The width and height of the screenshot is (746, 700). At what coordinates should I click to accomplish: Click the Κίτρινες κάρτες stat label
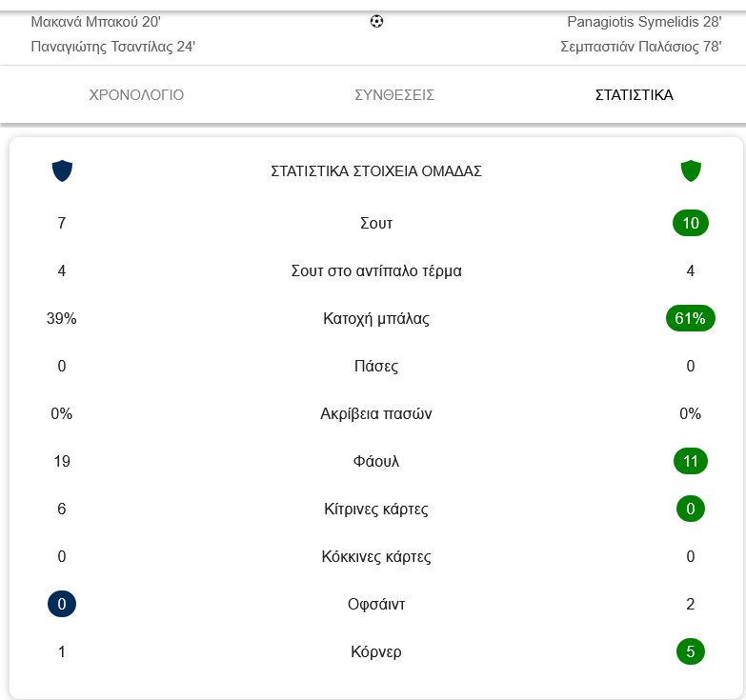(376, 510)
